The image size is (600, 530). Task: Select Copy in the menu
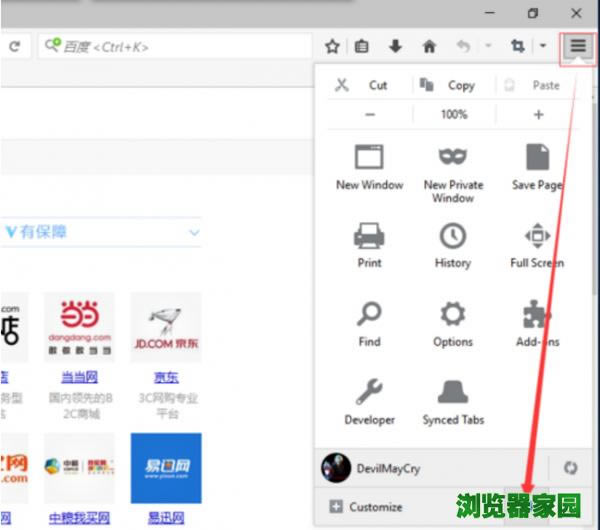[448, 85]
